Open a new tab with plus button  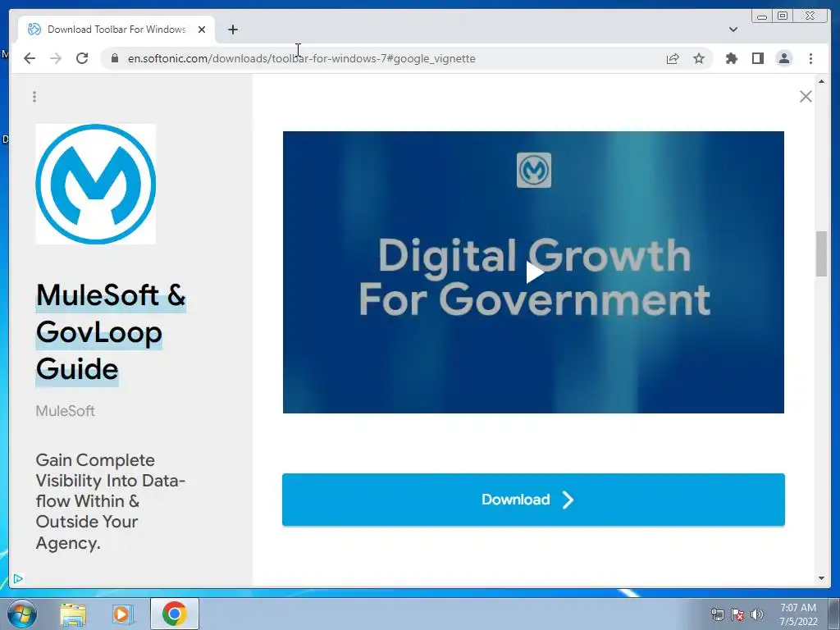pyautogui.click(x=232, y=30)
